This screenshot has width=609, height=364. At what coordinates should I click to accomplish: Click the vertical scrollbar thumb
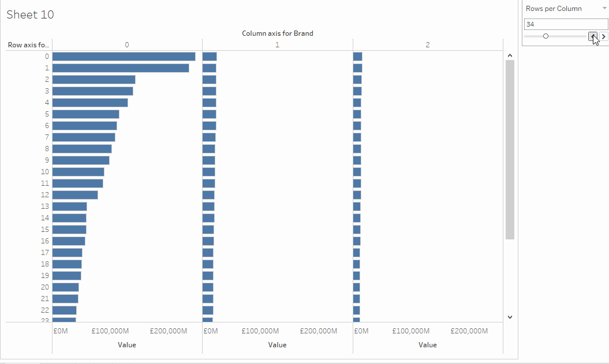(510, 149)
